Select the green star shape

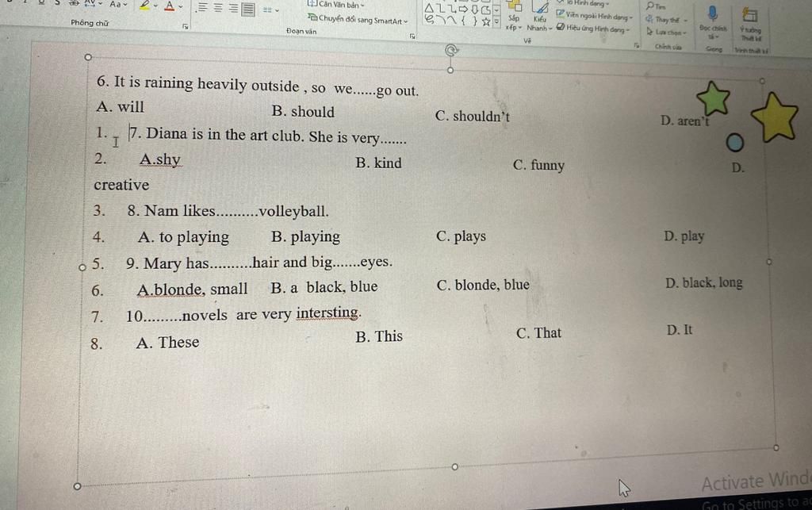(x=713, y=98)
